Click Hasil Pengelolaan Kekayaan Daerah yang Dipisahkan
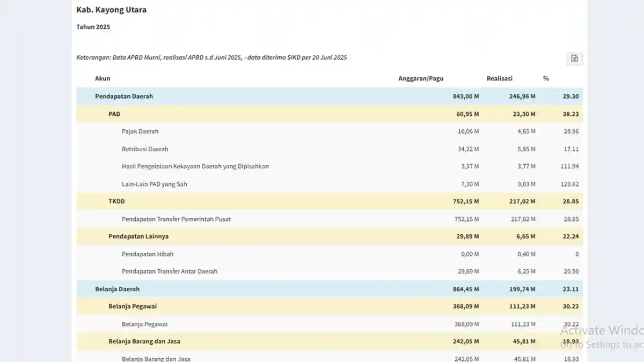The width and height of the screenshot is (644, 362). click(195, 166)
